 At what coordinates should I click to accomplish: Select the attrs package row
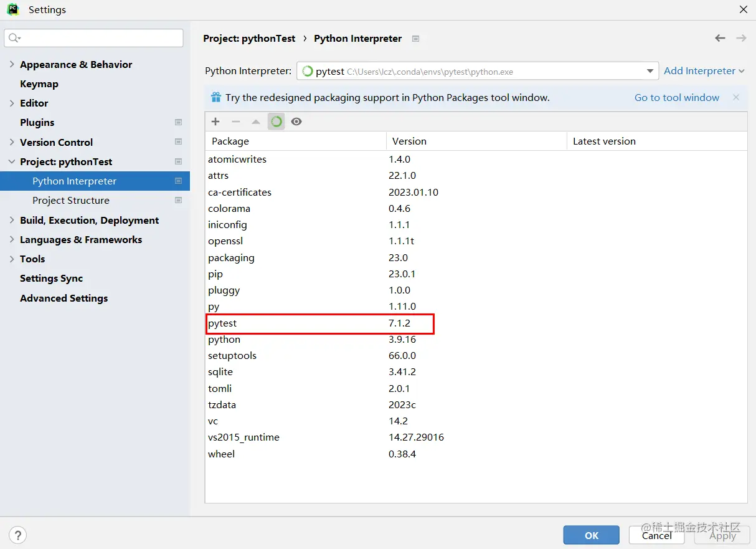[x=476, y=176]
